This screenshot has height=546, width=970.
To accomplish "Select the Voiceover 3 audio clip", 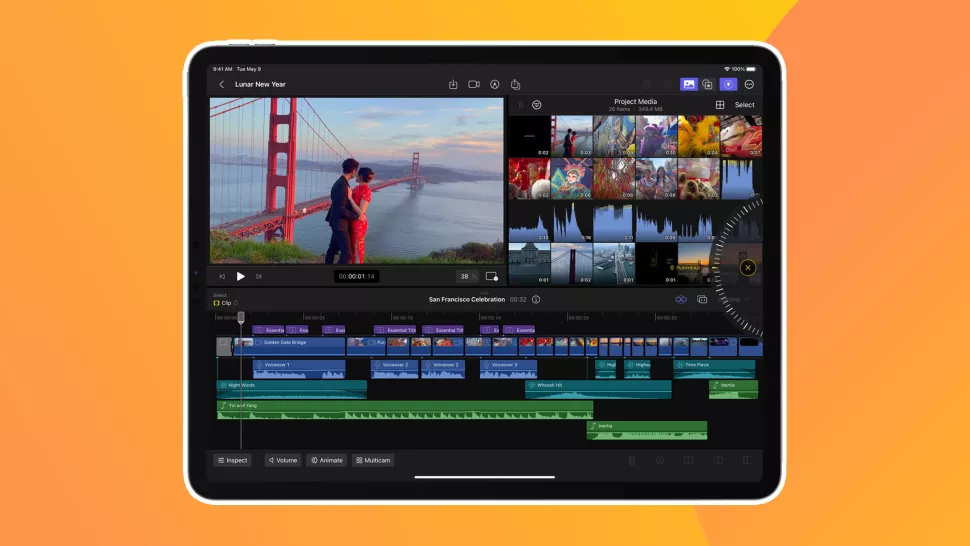I will [509, 369].
